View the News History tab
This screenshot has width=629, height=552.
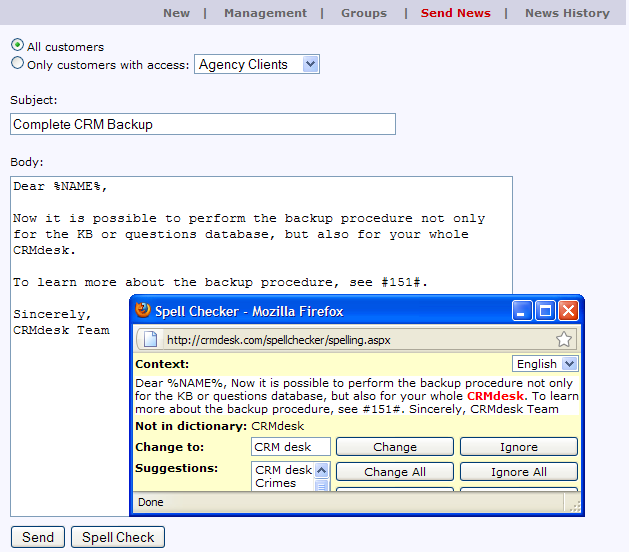pyautogui.click(x=567, y=13)
